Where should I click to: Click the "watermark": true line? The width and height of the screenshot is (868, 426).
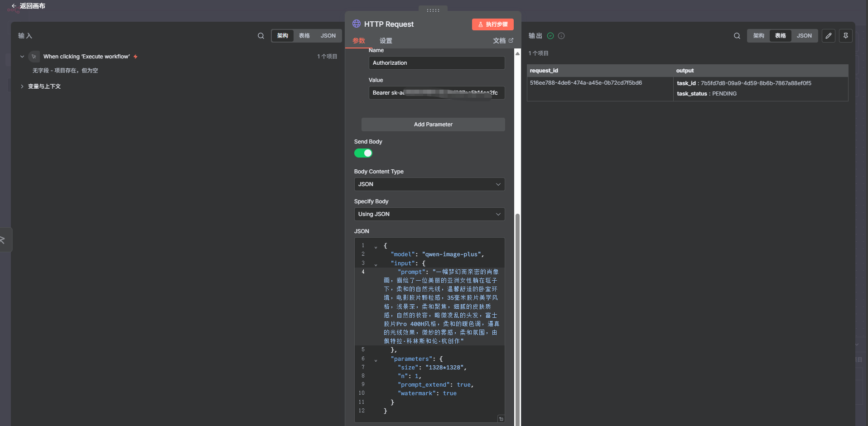(427, 393)
